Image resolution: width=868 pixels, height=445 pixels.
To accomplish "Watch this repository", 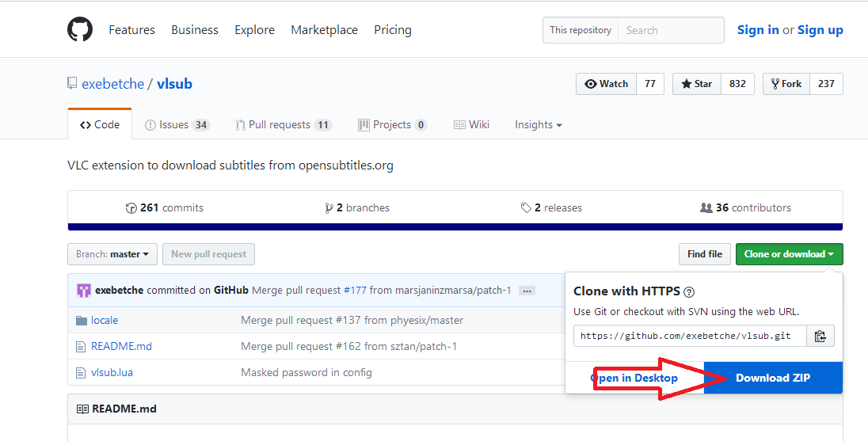I will pyautogui.click(x=606, y=84).
